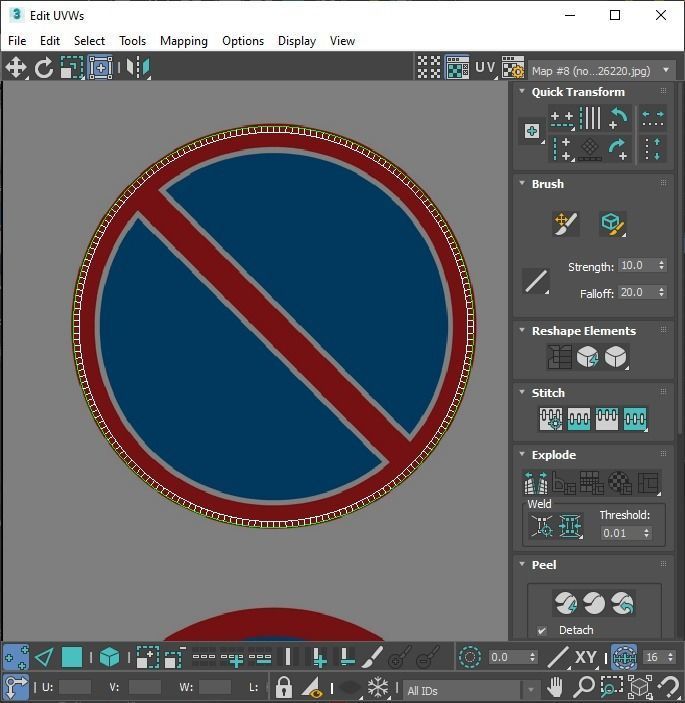Collapse the Reshape Elements rollout

pos(522,330)
